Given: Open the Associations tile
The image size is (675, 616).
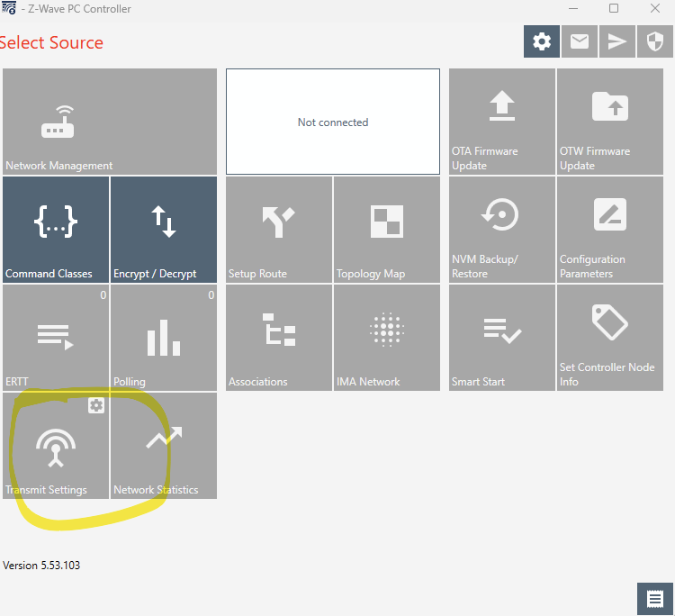Looking at the screenshot, I should pos(279,338).
